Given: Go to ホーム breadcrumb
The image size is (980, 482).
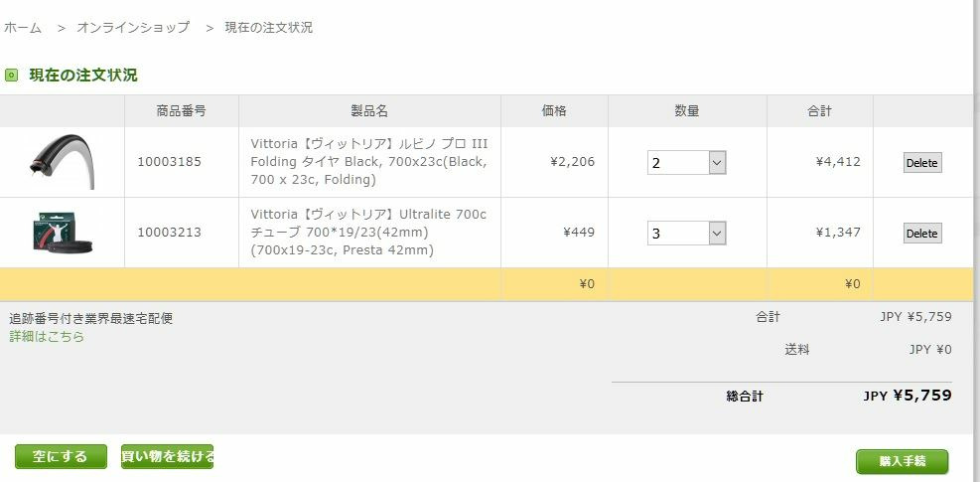Looking at the screenshot, I should pos(23,28).
